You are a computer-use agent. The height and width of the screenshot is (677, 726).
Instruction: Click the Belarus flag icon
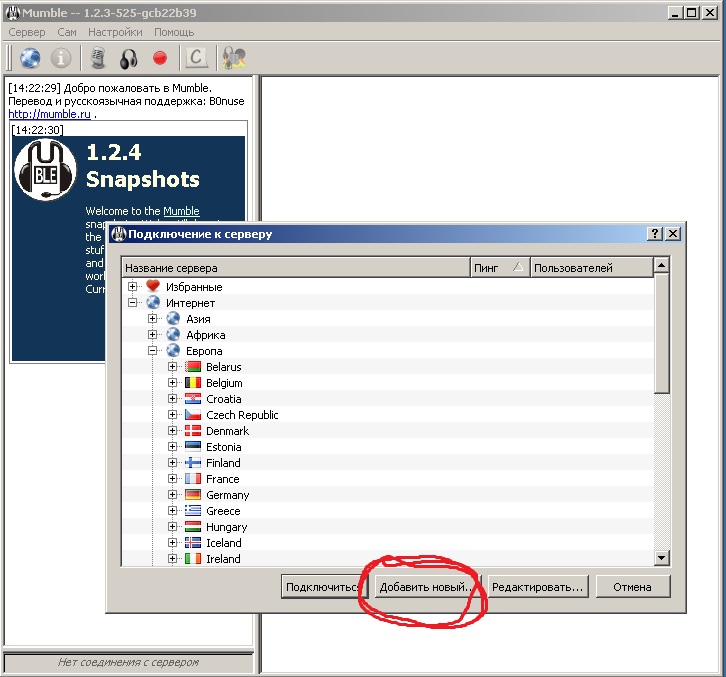(x=193, y=367)
